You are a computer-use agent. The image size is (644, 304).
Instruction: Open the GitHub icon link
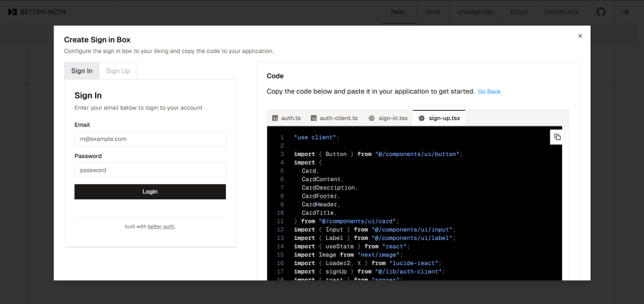601,12
